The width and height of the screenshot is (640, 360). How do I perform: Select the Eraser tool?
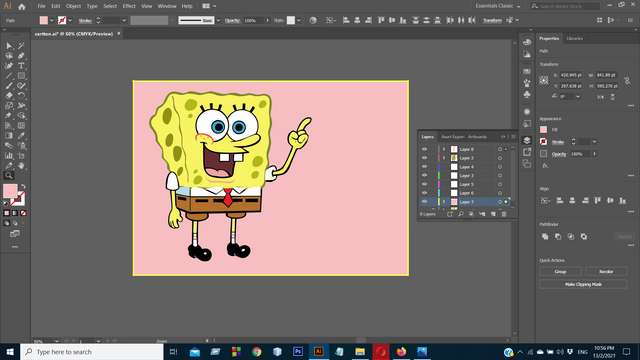click(9, 96)
